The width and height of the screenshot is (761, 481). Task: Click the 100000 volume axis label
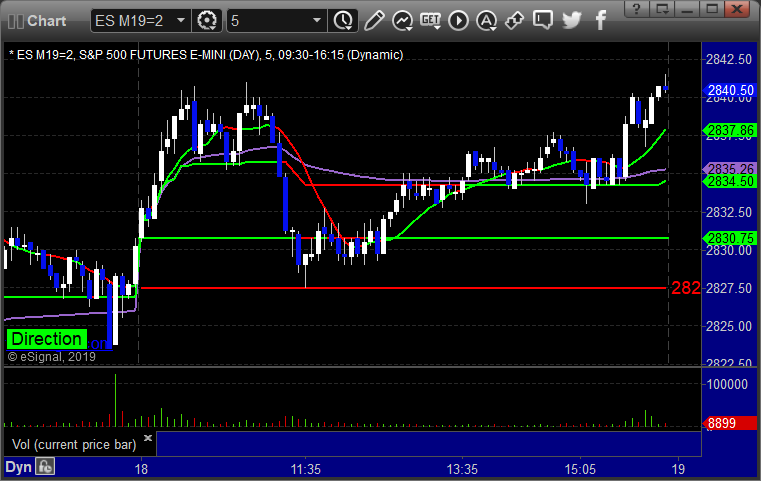coord(727,384)
